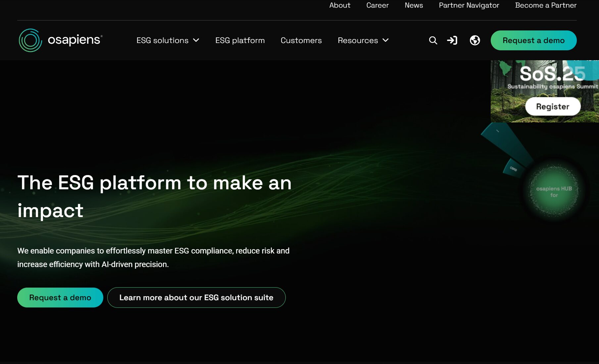Expand the Resources dropdown chevron
The width and height of the screenshot is (599, 364).
click(x=385, y=40)
